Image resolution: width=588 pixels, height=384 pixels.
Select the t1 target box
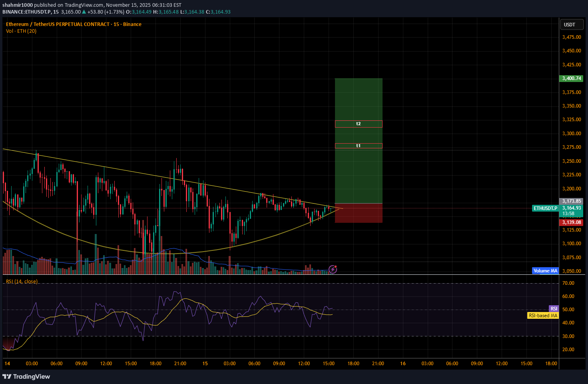[359, 146]
